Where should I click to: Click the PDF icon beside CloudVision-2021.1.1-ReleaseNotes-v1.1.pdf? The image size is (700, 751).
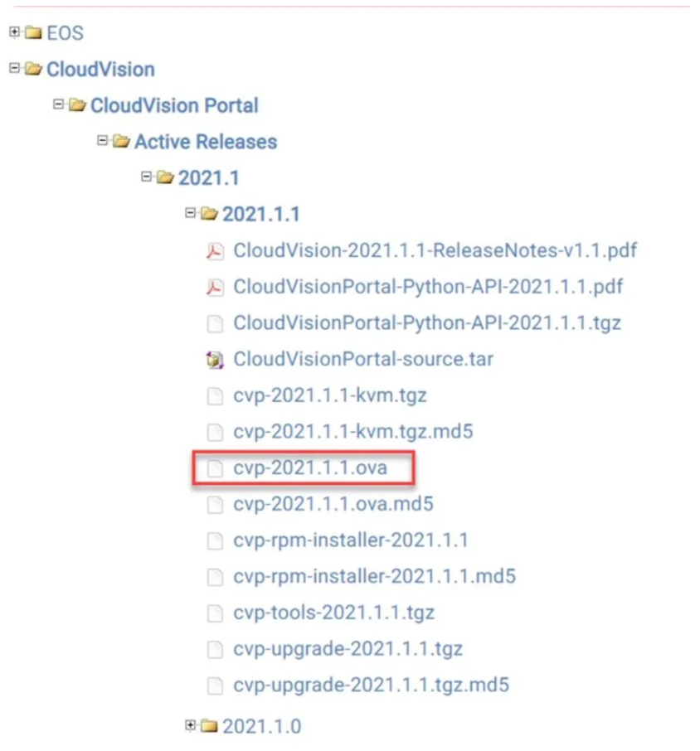tap(217, 250)
